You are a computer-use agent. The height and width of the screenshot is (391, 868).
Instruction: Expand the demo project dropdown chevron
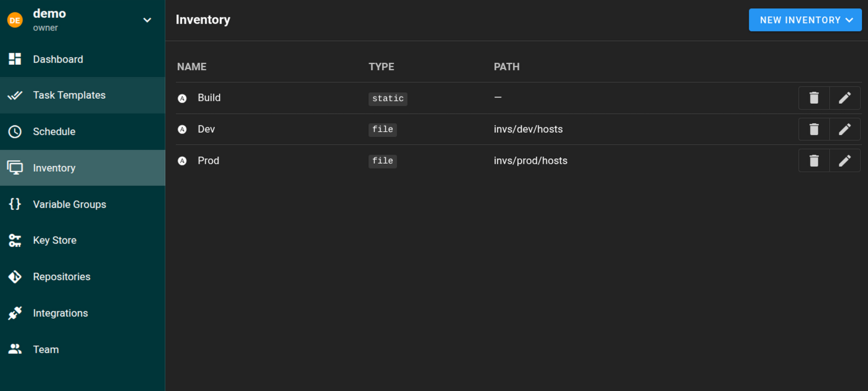[x=148, y=20]
